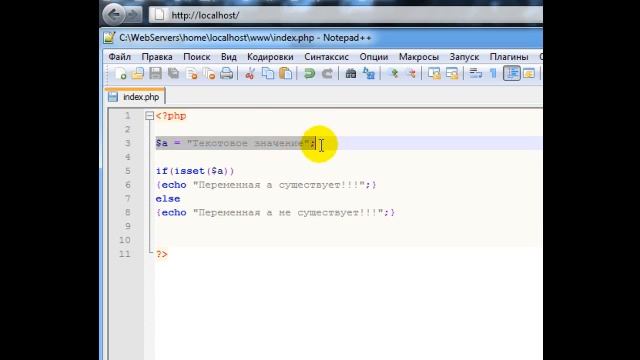This screenshot has height=360, width=640.
Task: Click the closing ?> tag
Action: 162,254
